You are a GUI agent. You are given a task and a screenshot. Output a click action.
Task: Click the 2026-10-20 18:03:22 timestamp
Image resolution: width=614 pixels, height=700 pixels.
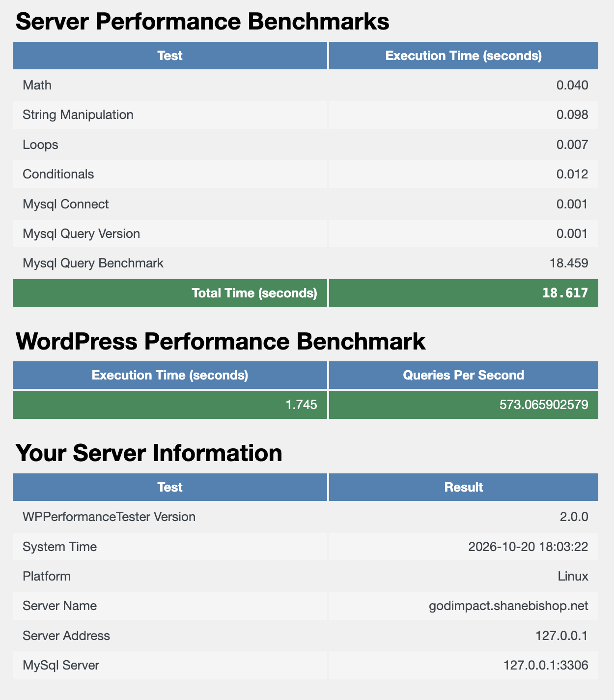click(528, 547)
